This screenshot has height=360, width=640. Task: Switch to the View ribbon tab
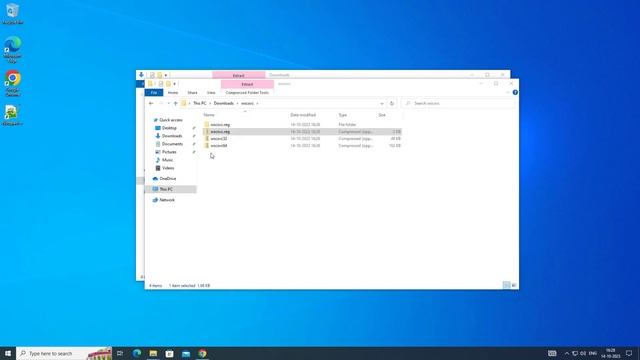[211, 93]
